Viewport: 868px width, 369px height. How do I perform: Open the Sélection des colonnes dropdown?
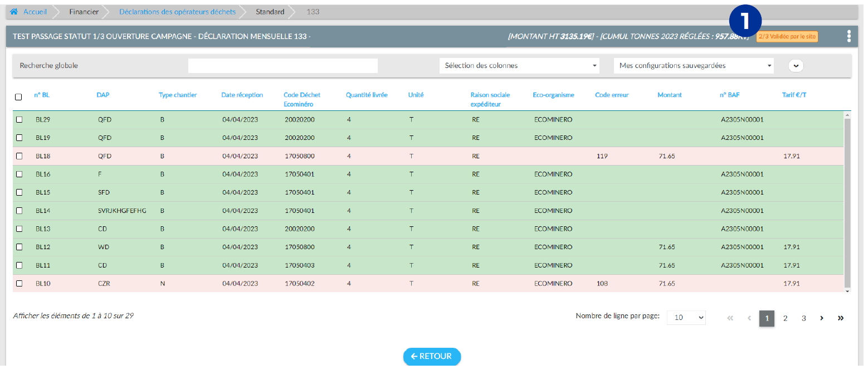tap(519, 66)
